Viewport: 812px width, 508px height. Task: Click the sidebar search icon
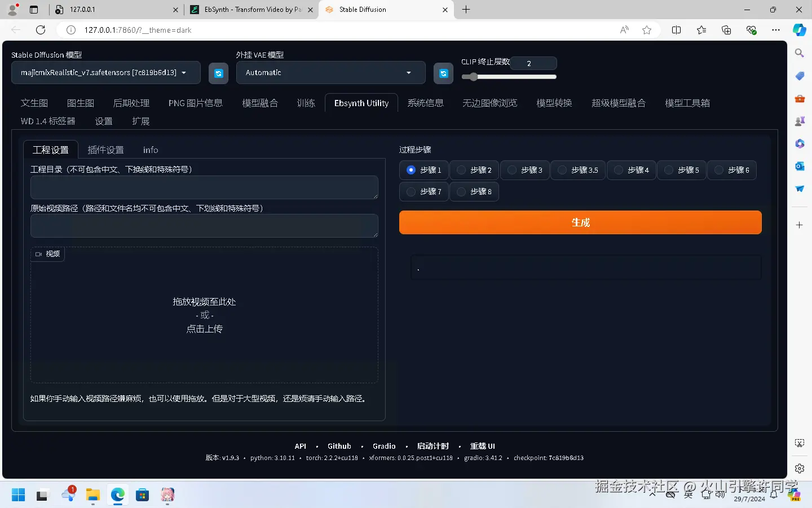pyautogui.click(x=800, y=53)
